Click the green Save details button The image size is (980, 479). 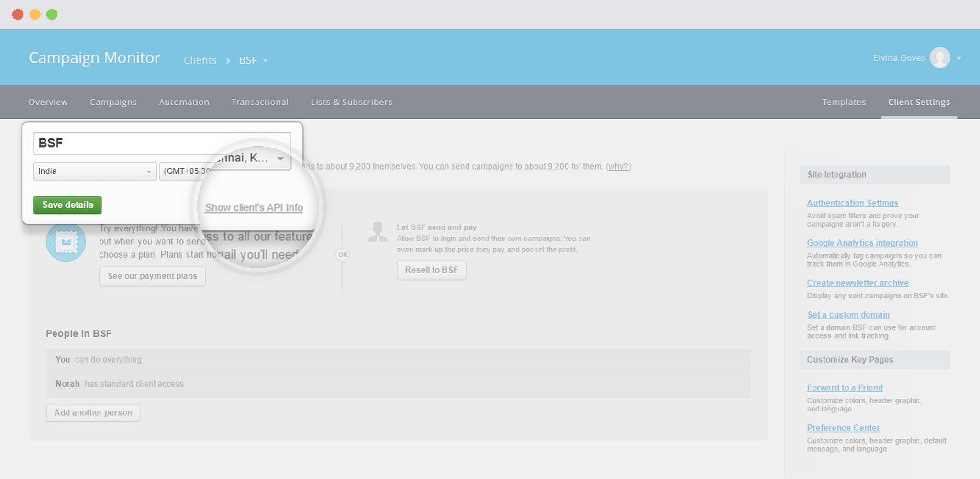67,205
